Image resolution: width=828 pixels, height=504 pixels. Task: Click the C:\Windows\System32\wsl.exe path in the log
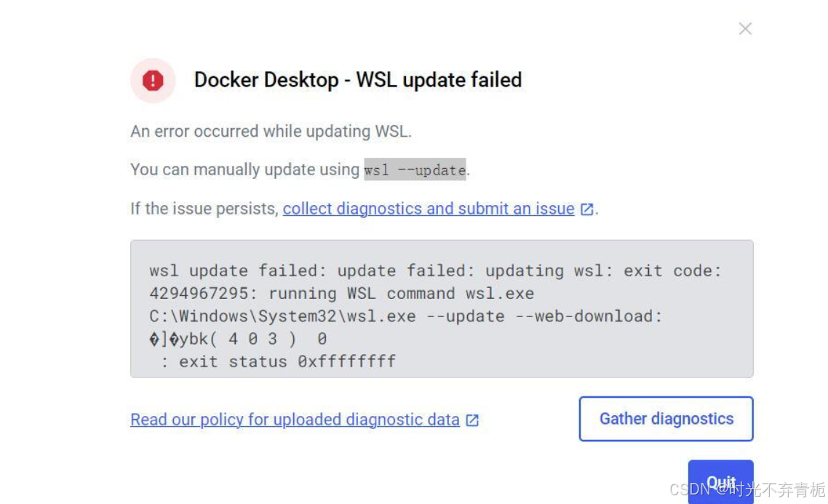[282, 316]
